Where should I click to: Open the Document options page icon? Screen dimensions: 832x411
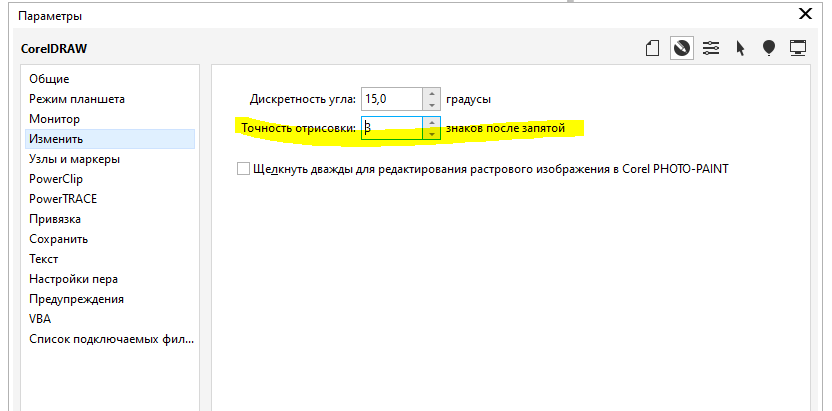pos(653,49)
